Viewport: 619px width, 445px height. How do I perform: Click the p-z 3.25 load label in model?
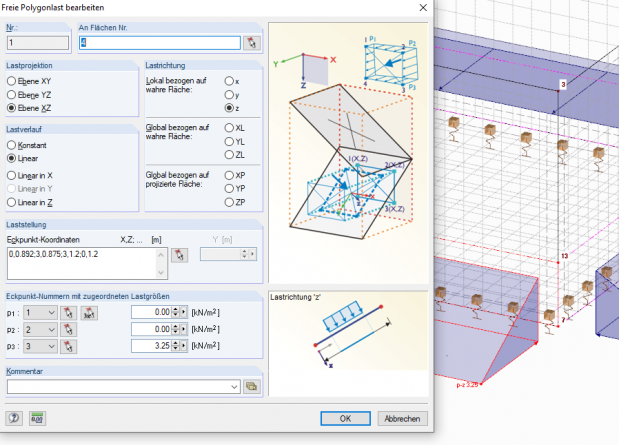tap(467, 385)
